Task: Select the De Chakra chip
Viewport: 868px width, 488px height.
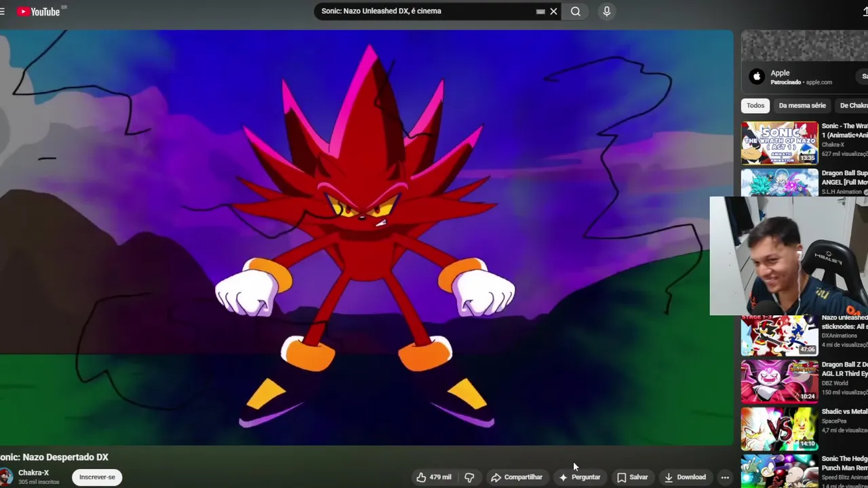Action: click(853, 106)
